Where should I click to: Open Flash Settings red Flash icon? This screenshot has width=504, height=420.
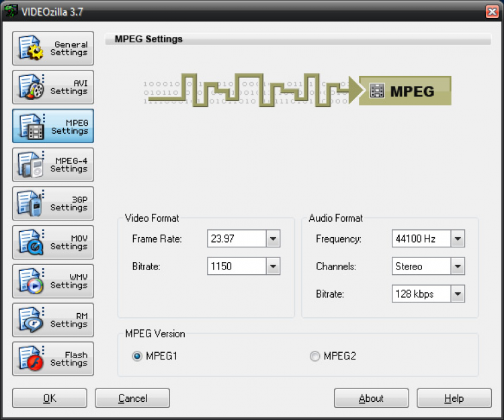[31, 359]
